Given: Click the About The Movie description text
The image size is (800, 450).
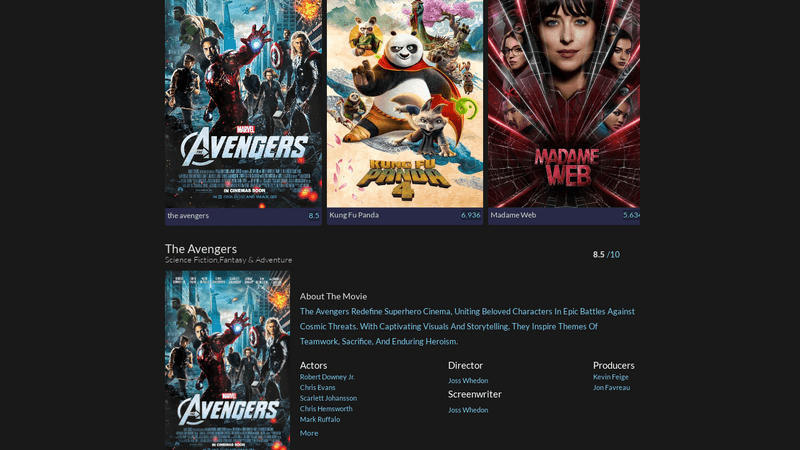Looking at the screenshot, I should [x=467, y=326].
